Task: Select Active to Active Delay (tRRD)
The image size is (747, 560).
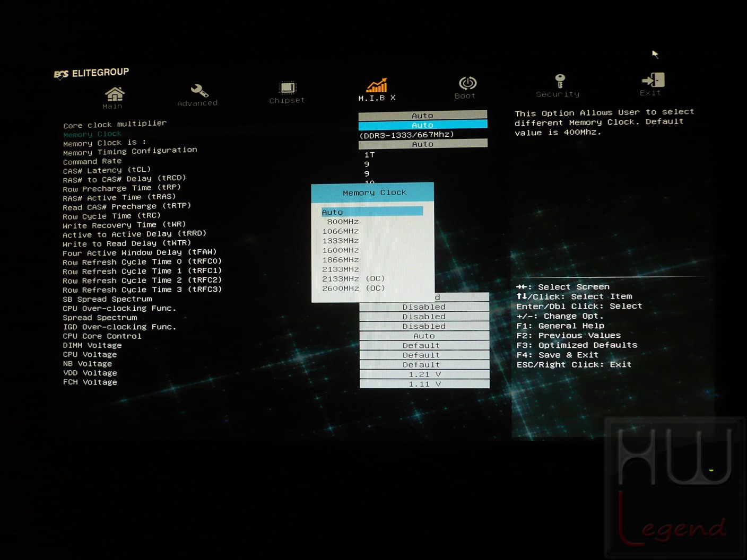Action: point(134,234)
